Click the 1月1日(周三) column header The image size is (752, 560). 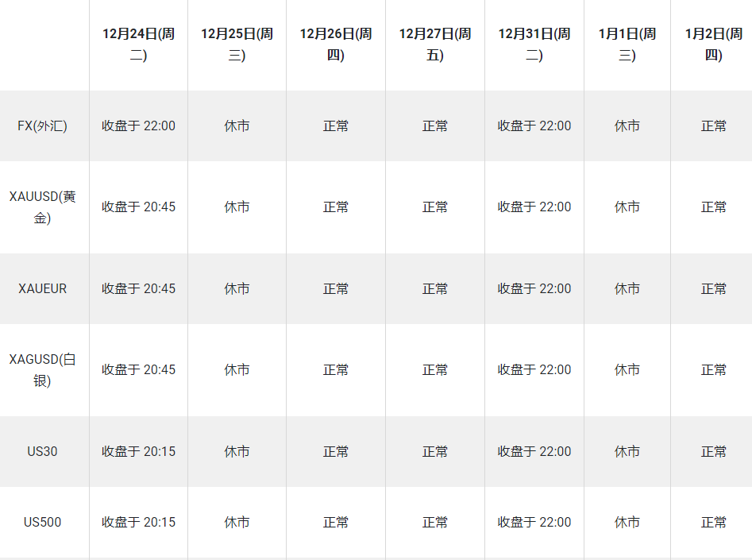click(627, 44)
